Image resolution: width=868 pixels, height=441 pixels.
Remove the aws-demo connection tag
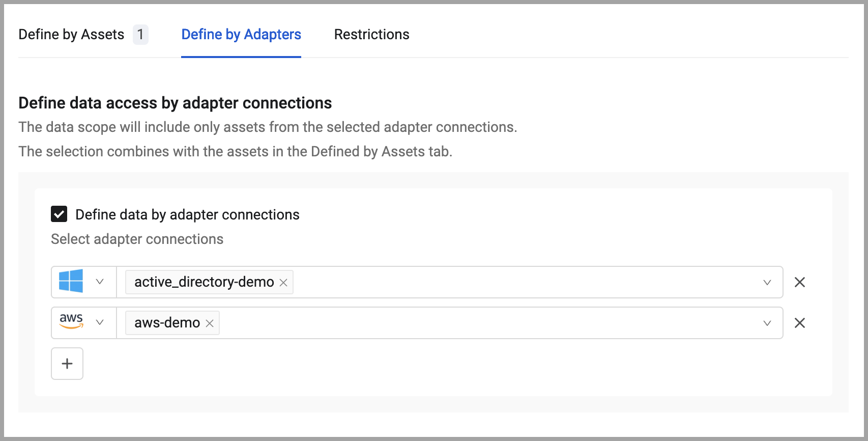click(210, 323)
